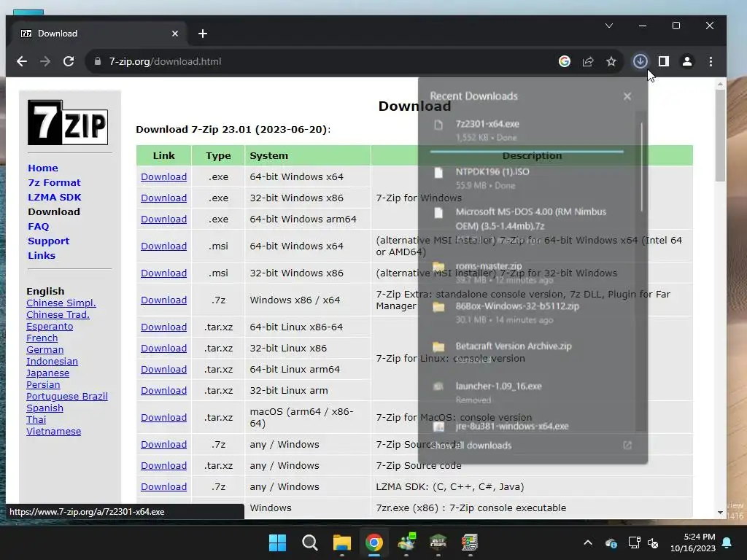This screenshot has width=747, height=560.
Task: Open 86Box-Windows-32-b5112.zip download entry
Action: (527, 312)
